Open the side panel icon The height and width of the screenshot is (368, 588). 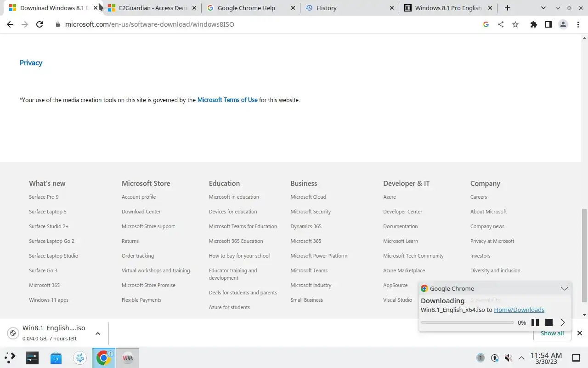[x=548, y=24]
